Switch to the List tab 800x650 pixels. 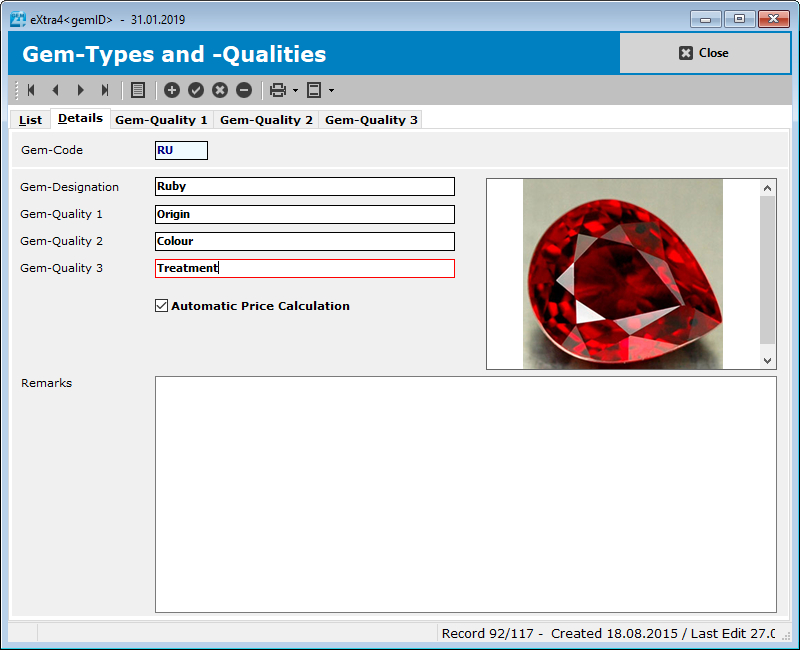(30, 119)
